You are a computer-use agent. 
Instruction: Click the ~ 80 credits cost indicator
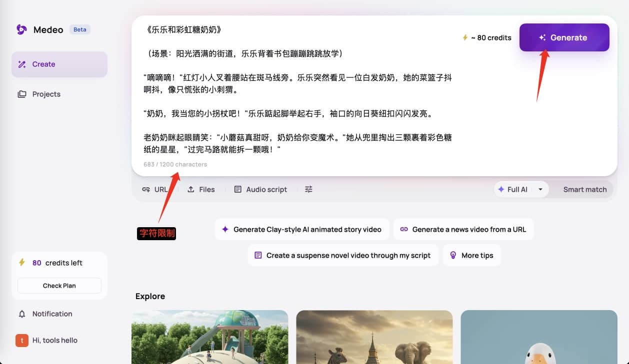[x=487, y=37]
